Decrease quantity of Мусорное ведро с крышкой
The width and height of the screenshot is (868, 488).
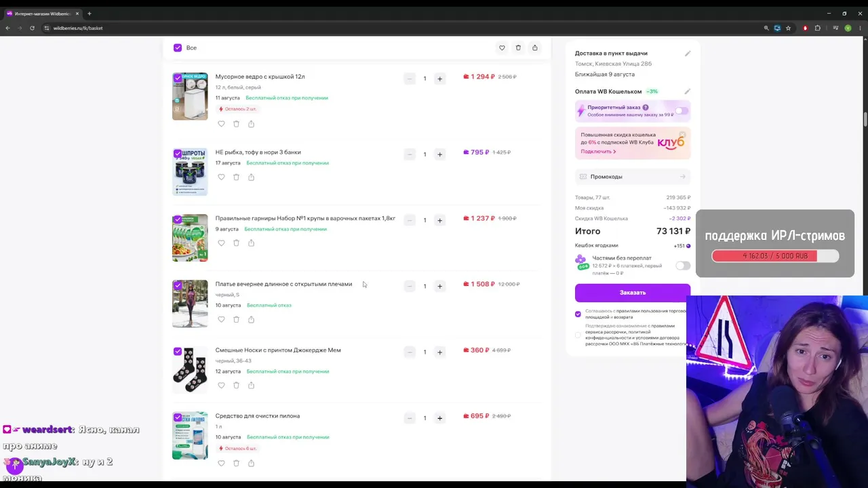(410, 79)
